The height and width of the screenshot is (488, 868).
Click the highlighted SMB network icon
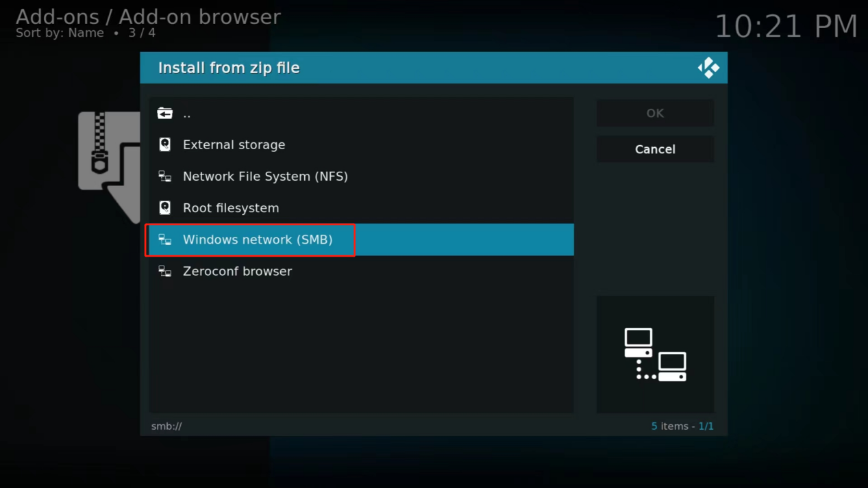click(x=165, y=240)
